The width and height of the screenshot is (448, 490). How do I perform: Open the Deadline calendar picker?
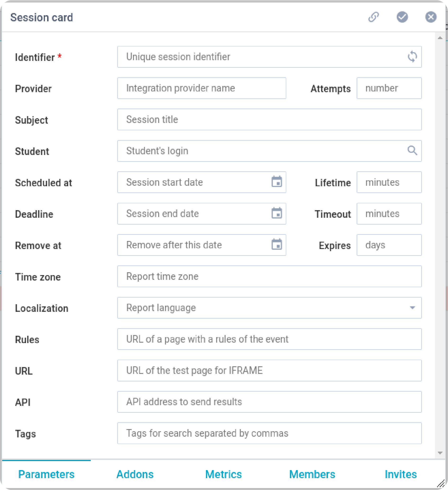[x=277, y=213]
